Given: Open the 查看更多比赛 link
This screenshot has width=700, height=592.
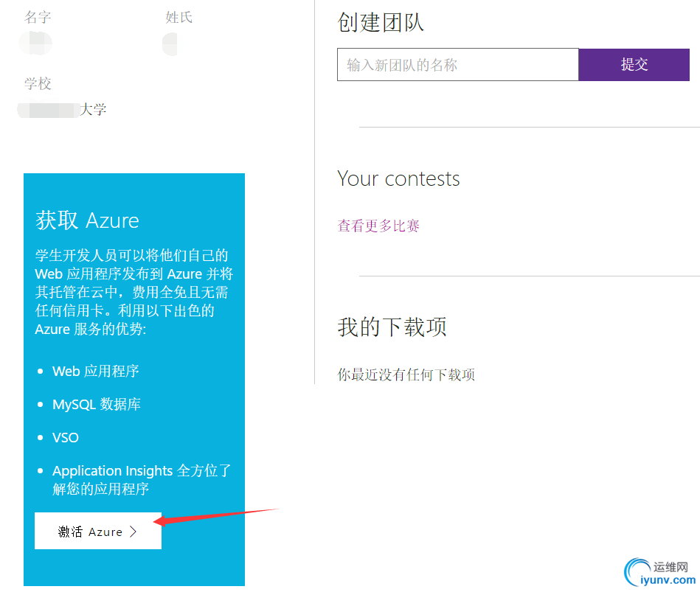Looking at the screenshot, I should coord(378,226).
